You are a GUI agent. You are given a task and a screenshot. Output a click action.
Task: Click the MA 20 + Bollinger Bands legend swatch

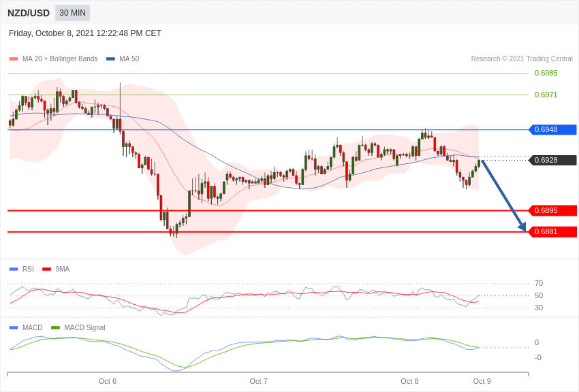[x=14, y=59]
